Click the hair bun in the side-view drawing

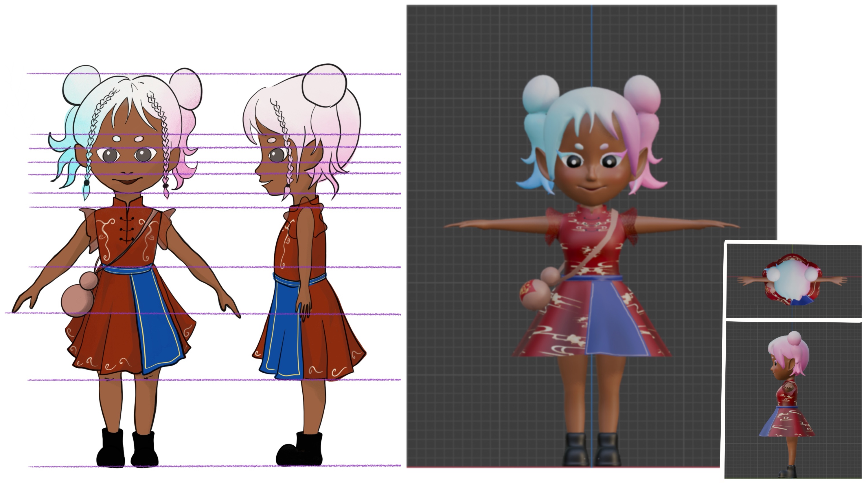(324, 85)
